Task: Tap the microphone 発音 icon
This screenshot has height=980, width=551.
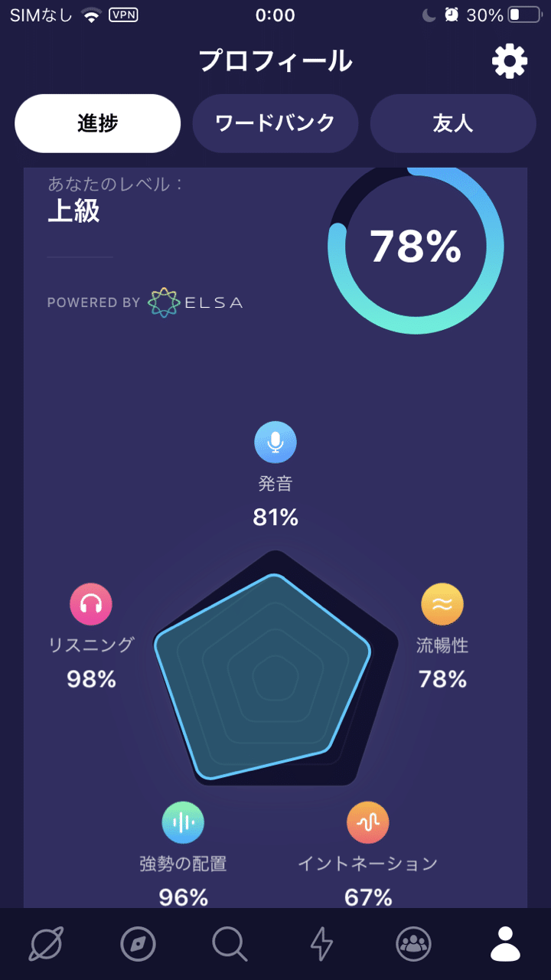Action: 275,443
